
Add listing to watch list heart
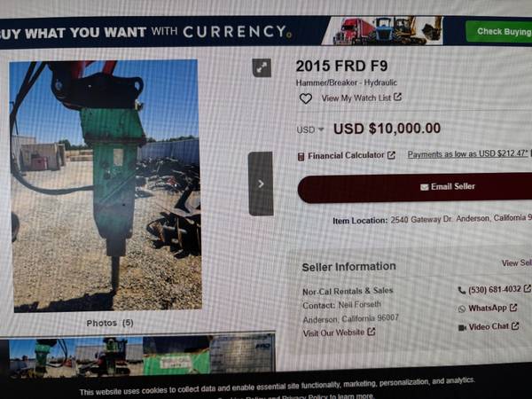point(306,98)
